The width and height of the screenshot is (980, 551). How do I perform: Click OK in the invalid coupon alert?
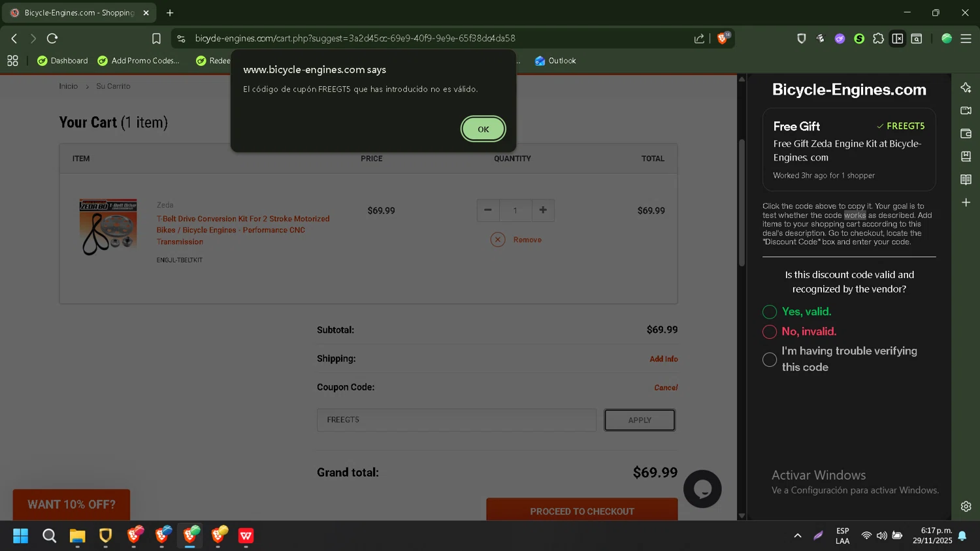[x=483, y=129]
